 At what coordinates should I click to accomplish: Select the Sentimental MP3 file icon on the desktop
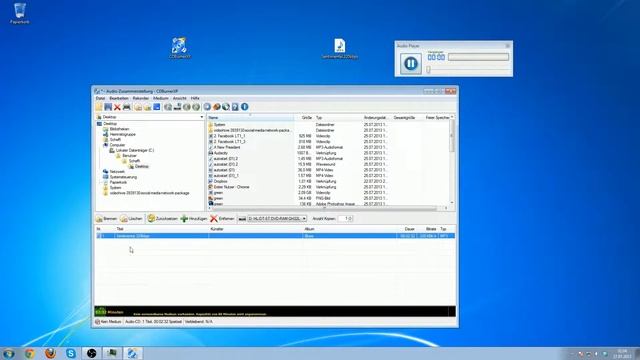(340, 49)
